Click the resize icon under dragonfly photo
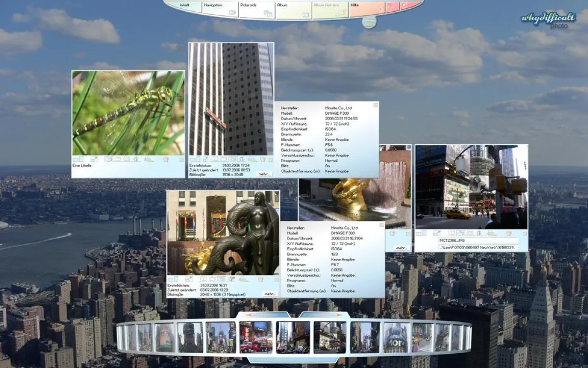The height and width of the screenshot is (368, 588). pos(94,159)
